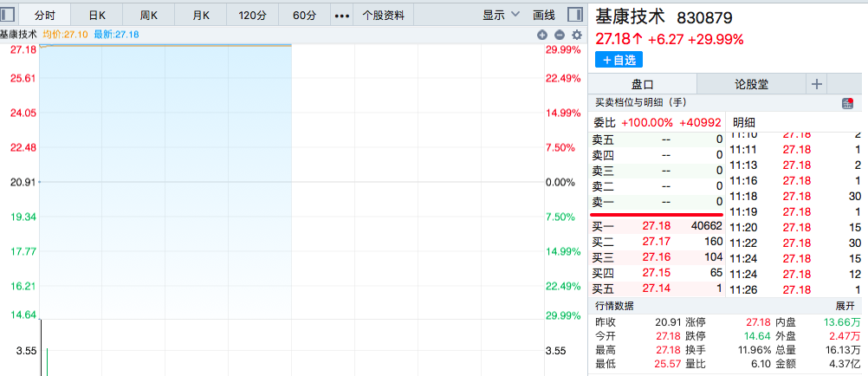This screenshot has height=376, width=868.
Task: Click the green volume bar in lower chart
Action: click(47, 362)
